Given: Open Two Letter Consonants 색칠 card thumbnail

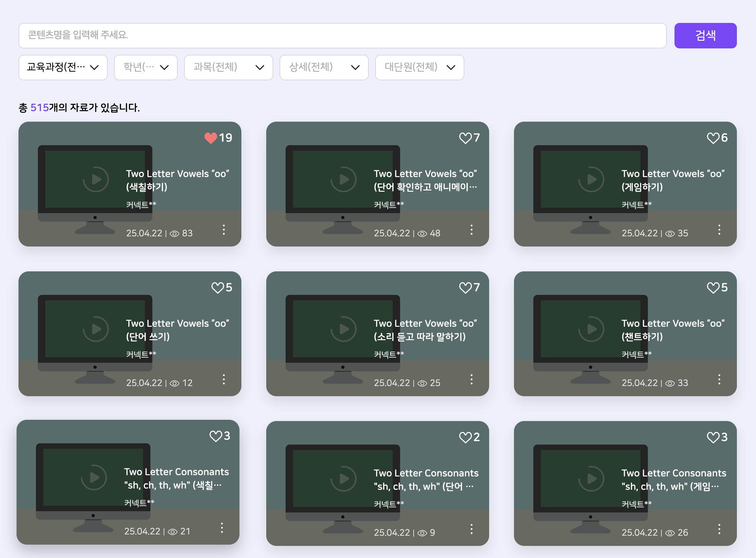Looking at the screenshot, I should pyautogui.click(x=93, y=477).
